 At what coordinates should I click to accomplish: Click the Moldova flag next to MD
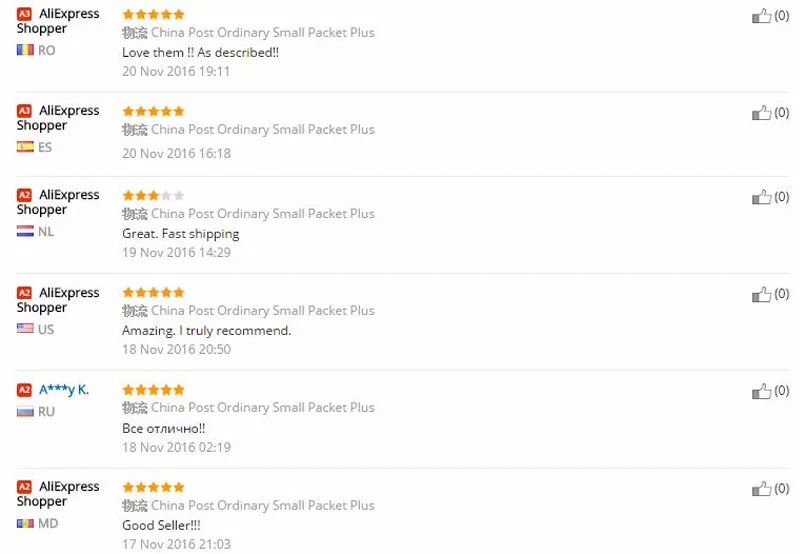click(x=25, y=523)
